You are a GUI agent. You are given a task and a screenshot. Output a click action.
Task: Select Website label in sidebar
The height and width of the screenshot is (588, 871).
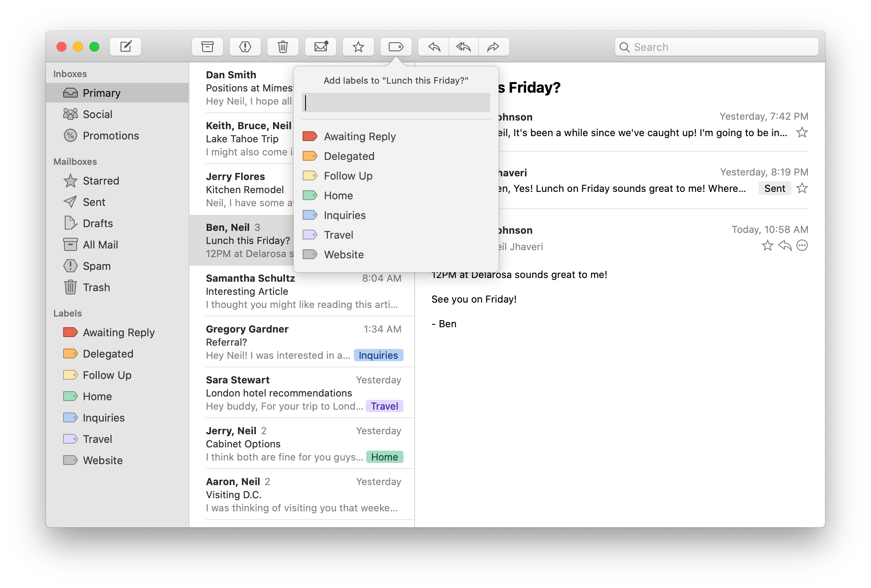pos(117,460)
